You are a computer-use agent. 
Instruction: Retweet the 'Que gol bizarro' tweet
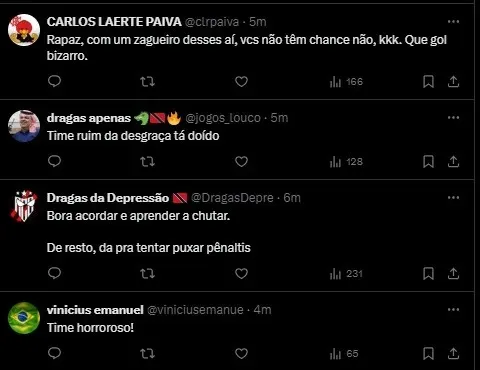(147, 81)
